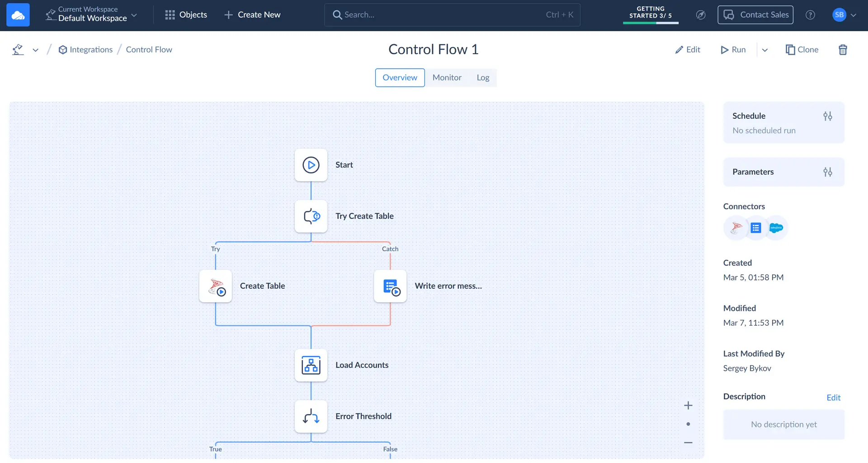
Task: Select the Load Accounts node icon
Action: [311, 365]
